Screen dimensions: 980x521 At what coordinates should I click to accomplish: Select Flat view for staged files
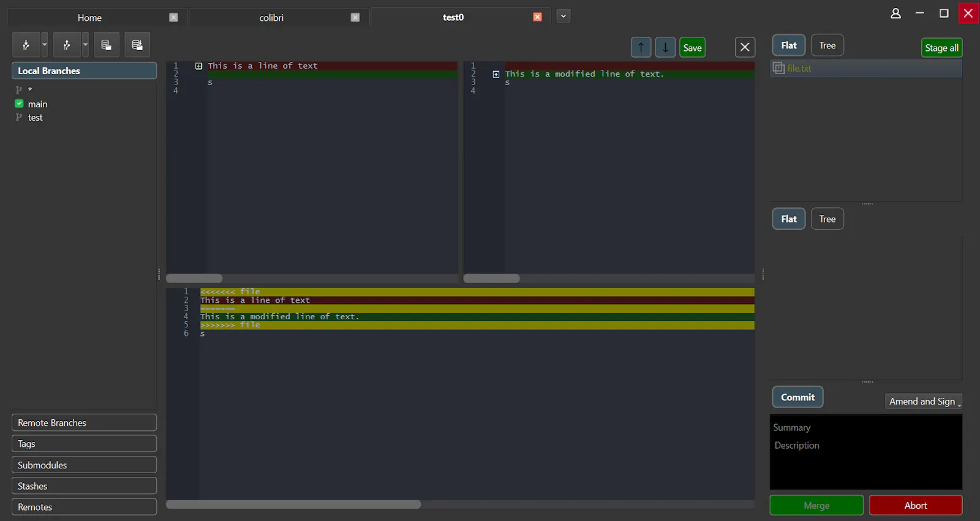789,219
